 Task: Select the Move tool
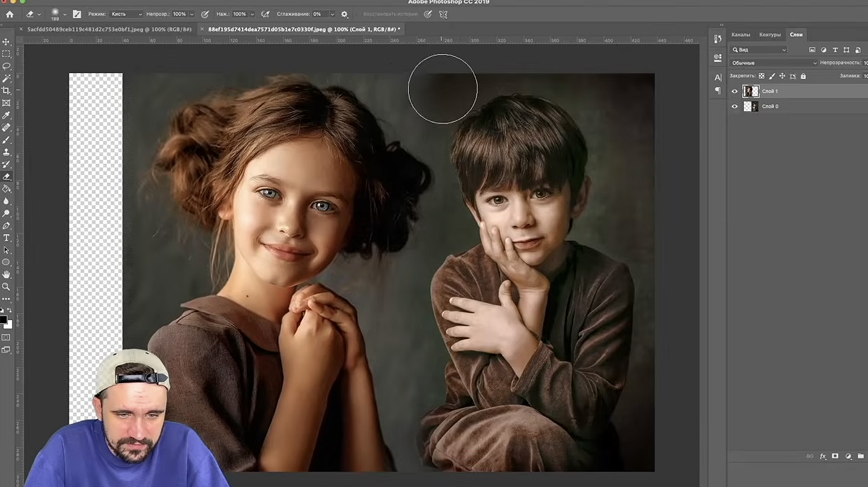6,42
